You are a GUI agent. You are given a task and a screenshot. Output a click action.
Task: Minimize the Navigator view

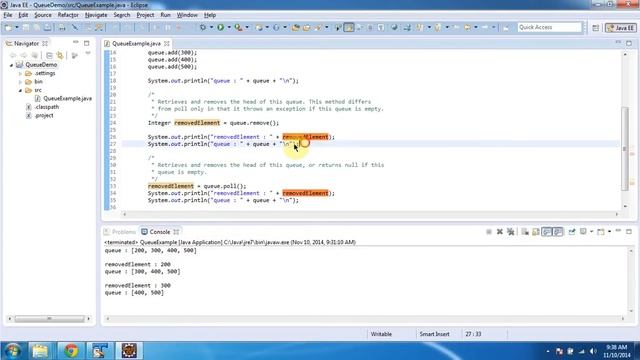pyautogui.click(x=76, y=42)
